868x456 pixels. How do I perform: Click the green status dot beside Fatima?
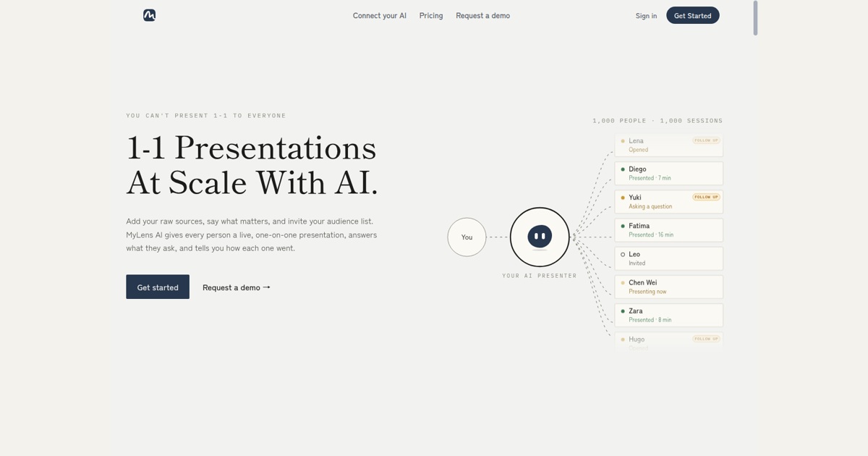pyautogui.click(x=623, y=226)
